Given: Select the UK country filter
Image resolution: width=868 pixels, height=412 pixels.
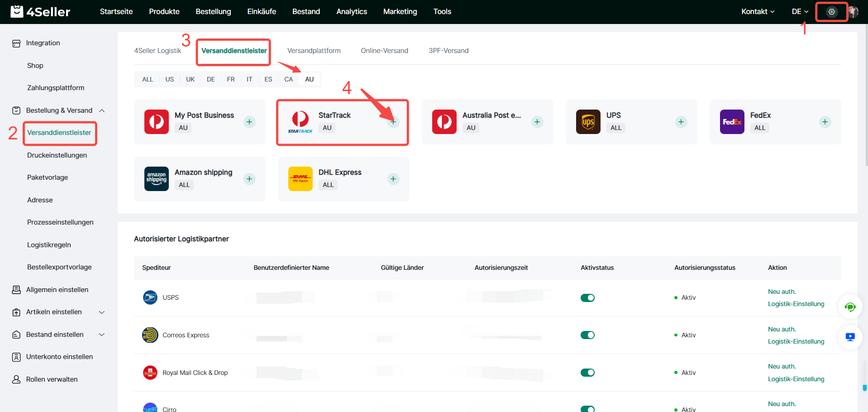Looking at the screenshot, I should click(x=190, y=79).
